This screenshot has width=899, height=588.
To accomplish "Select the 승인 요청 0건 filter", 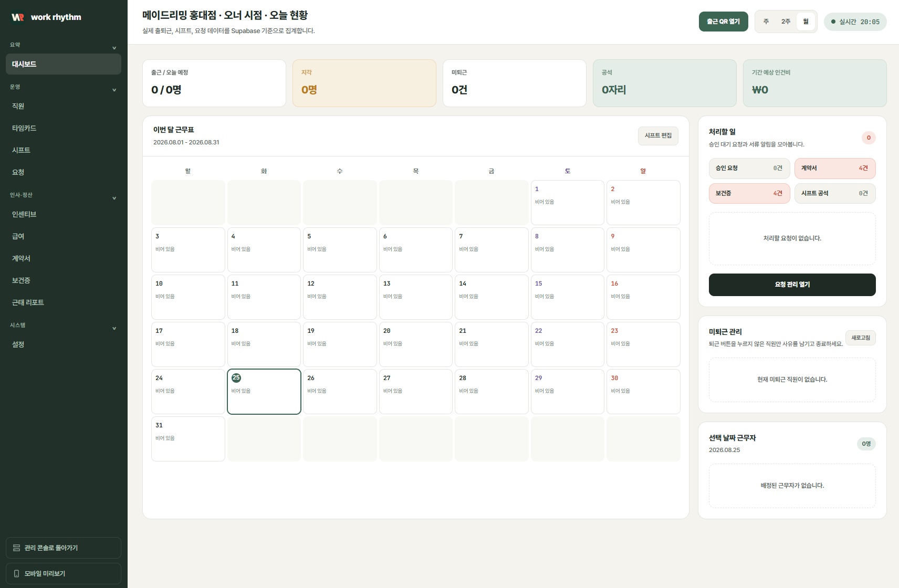I will (749, 168).
